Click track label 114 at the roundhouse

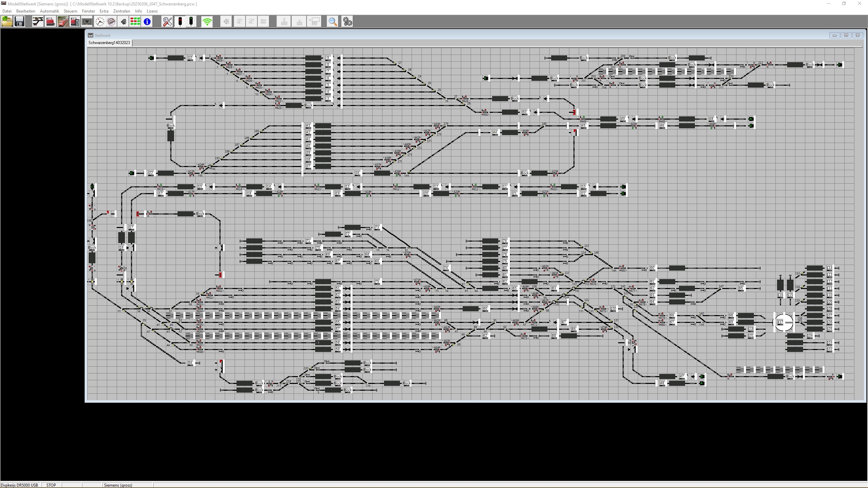coord(829,268)
